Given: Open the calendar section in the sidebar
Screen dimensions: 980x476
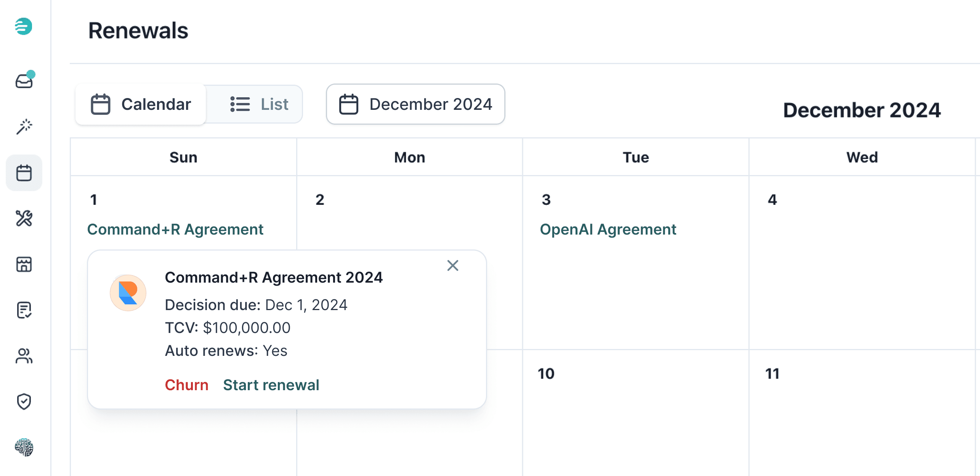Looking at the screenshot, I should 24,172.
